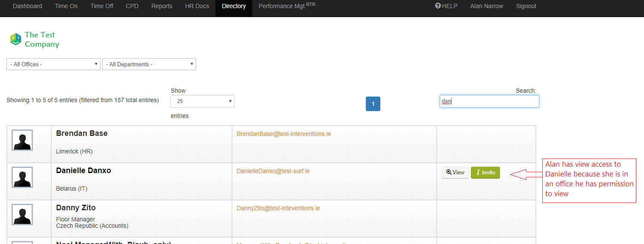Viewport: 644px width, 244px height.
Task: Click View button for Danielle Danxo
Action: [x=455, y=173]
